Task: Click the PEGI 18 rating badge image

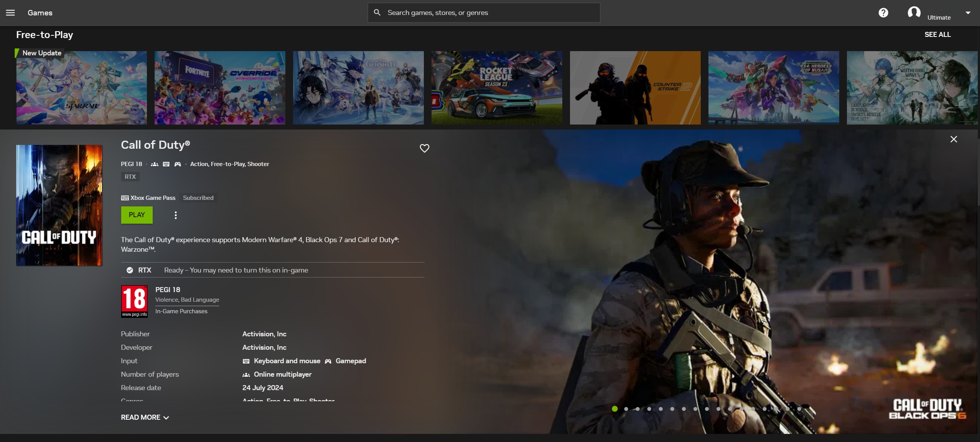Action: pos(134,301)
